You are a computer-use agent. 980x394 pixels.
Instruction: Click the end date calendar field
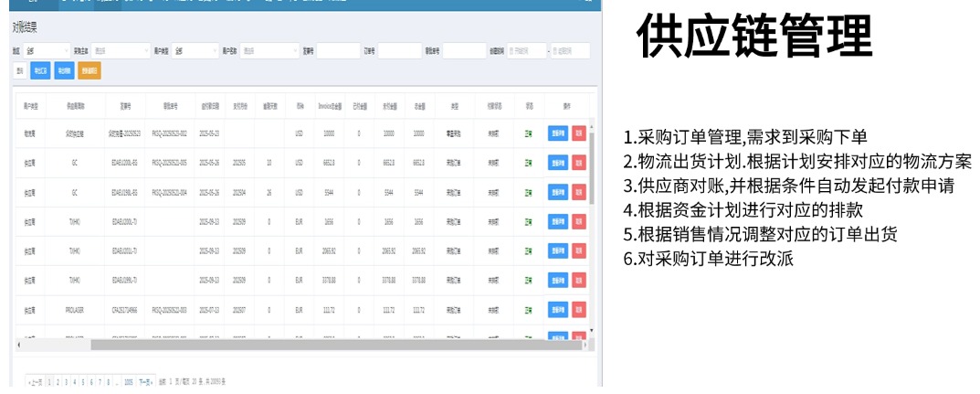(x=570, y=50)
